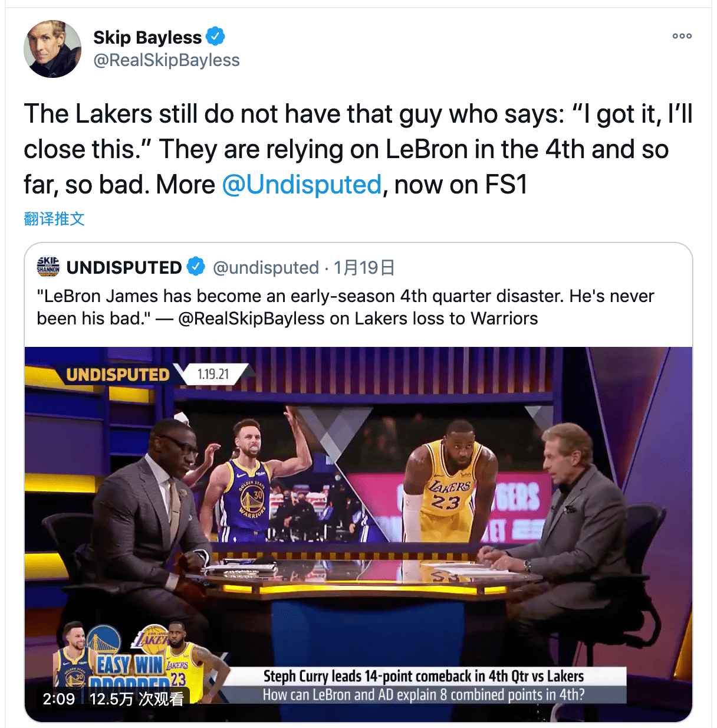717x728 pixels.
Task: Follow the @Undisputed mention link
Action: [302, 185]
